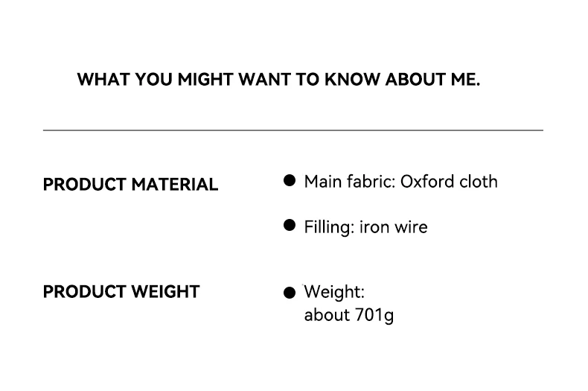
Task: Click the value '701g'
Action: pos(374,315)
